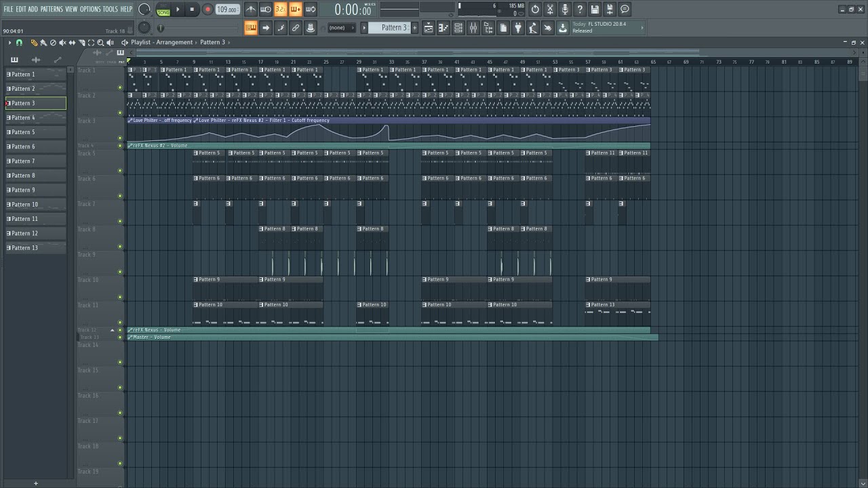
Task: Toggle wait-for-input-to-start recording icon
Action: tap(266, 9)
